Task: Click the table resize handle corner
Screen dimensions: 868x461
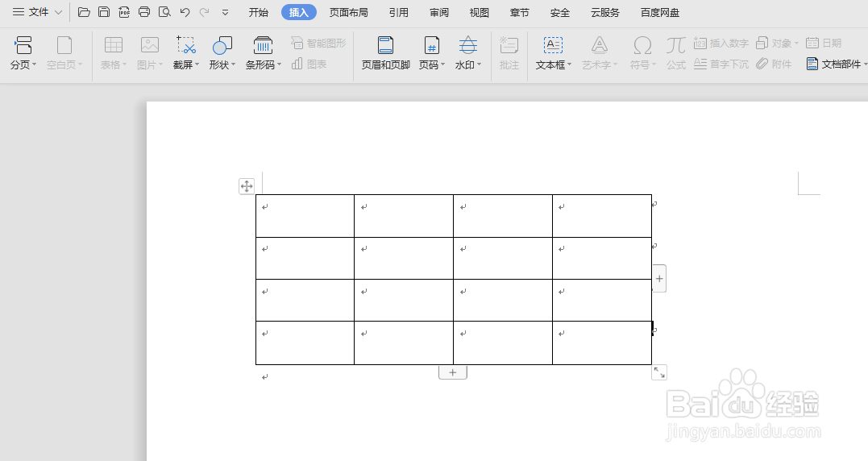Action: click(659, 372)
